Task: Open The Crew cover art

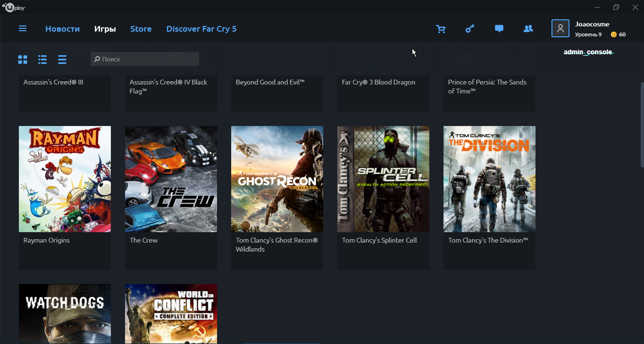Action: [x=171, y=179]
